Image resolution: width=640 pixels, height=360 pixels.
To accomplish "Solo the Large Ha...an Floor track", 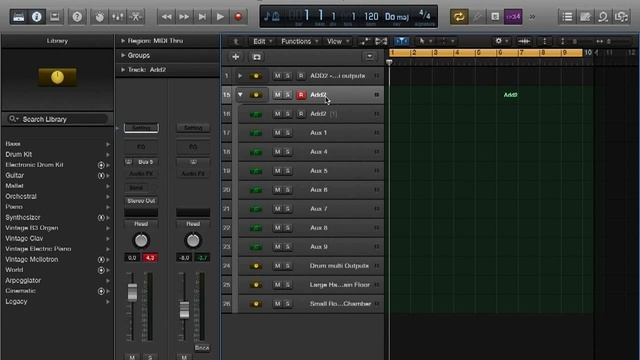I will [287, 285].
